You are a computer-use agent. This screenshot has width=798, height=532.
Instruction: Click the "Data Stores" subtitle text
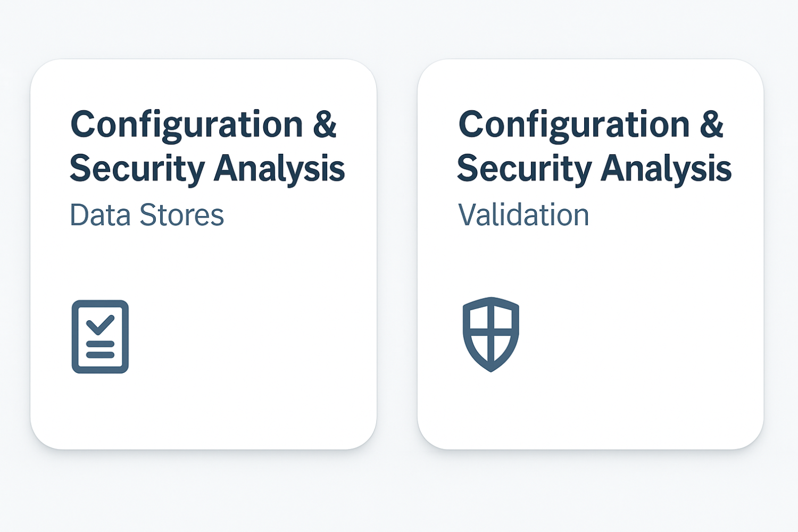(147, 215)
